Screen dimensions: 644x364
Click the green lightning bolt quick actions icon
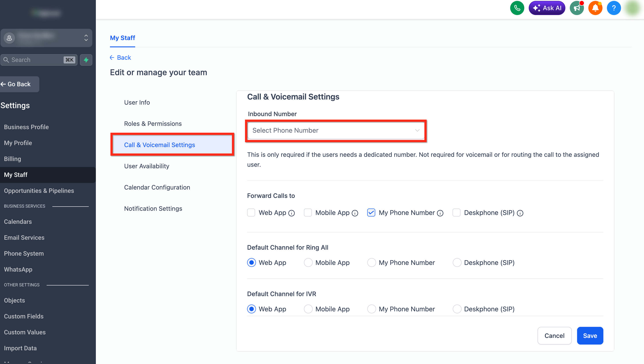(x=86, y=60)
